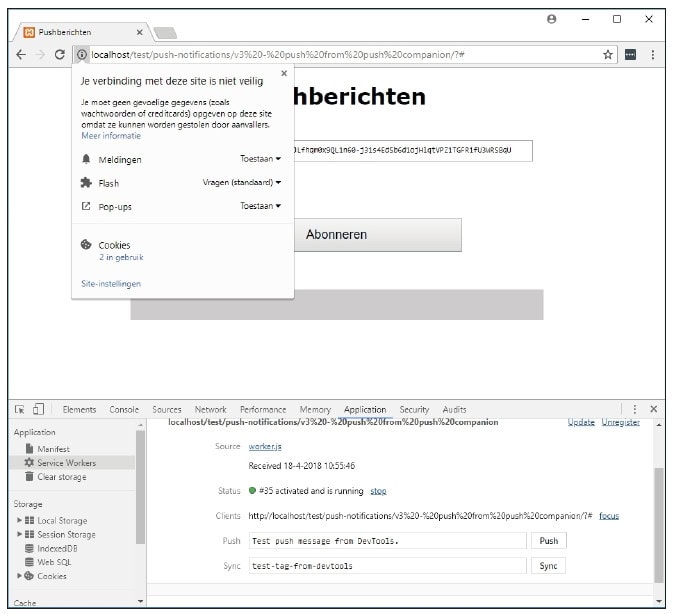Switch to Sources tab

click(x=167, y=409)
